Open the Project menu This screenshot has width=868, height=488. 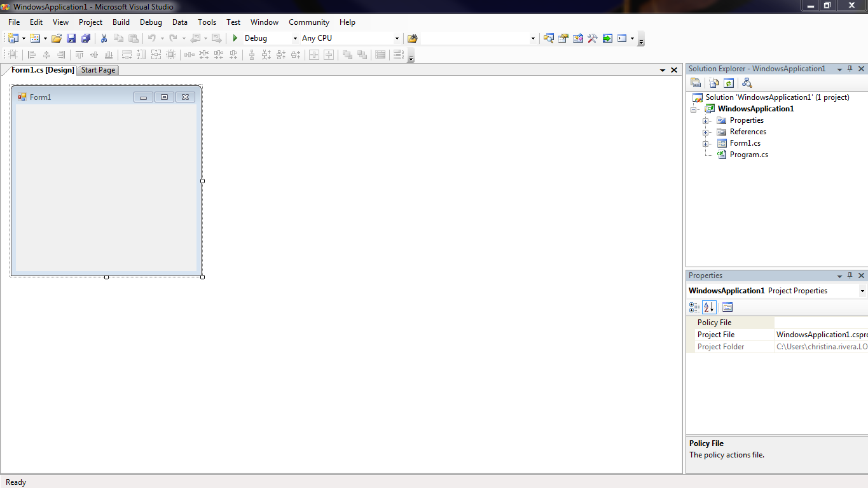click(90, 22)
